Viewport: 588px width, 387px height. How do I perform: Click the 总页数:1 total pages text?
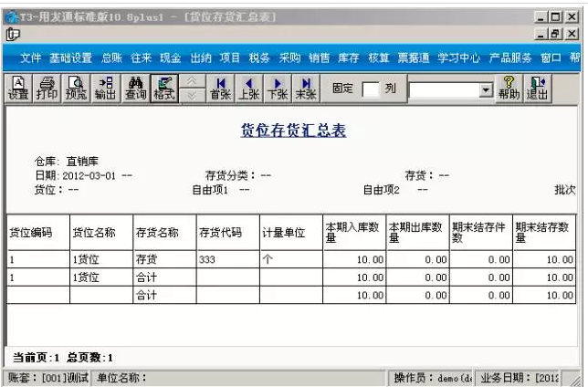(90, 358)
